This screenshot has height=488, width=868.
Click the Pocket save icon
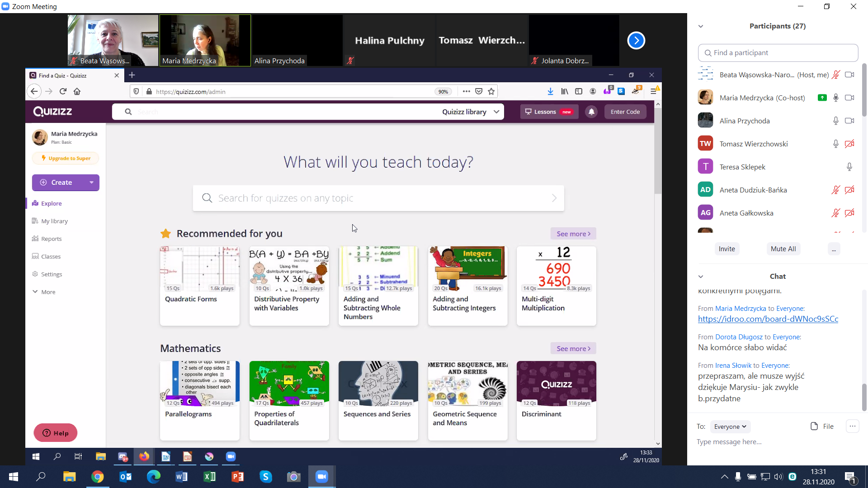(x=479, y=91)
